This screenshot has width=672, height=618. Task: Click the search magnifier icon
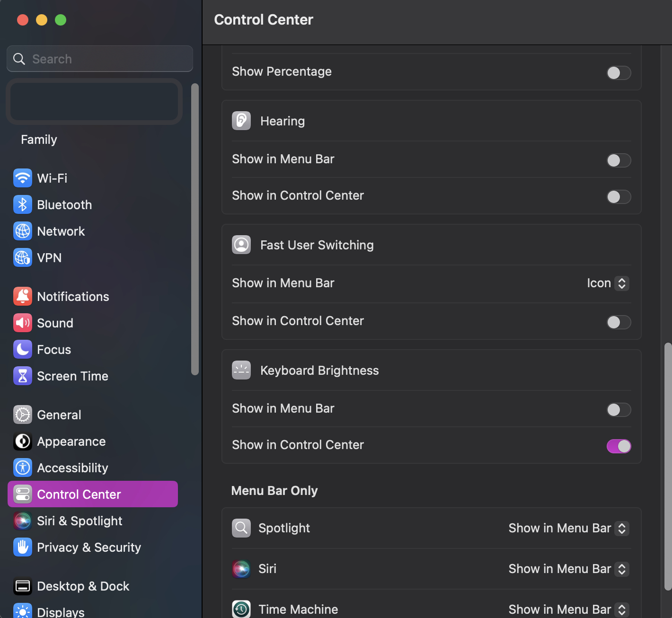point(19,59)
